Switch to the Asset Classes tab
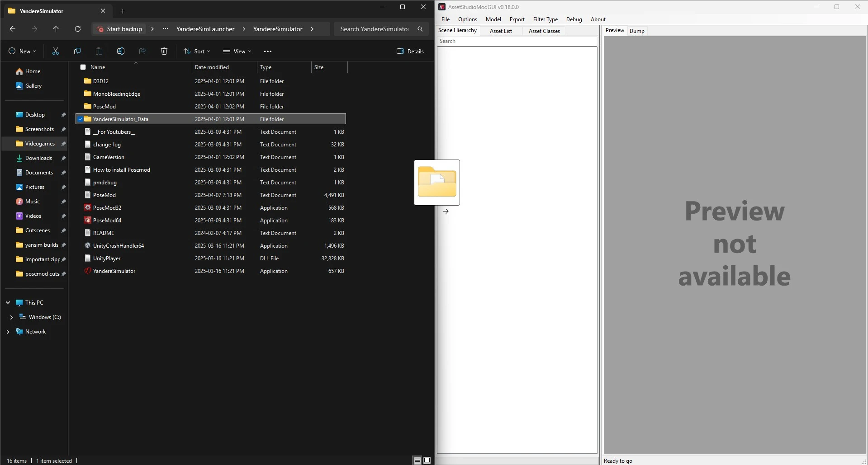Viewport: 868px width, 465px height. [544, 31]
